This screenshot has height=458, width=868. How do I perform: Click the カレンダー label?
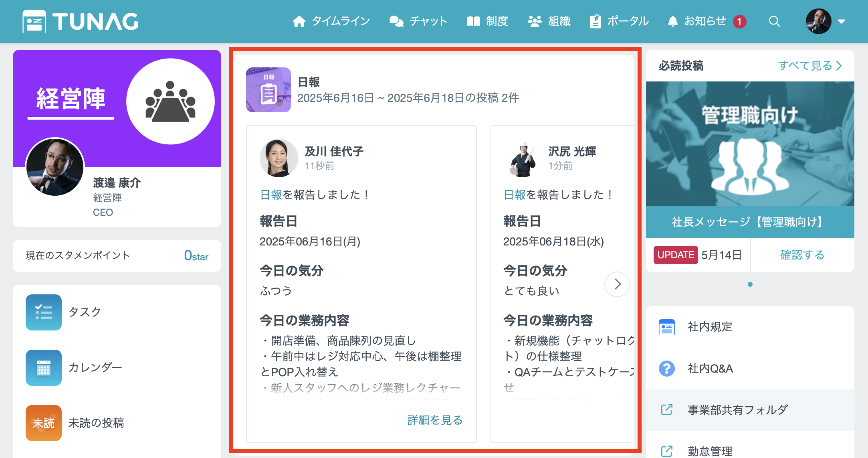[x=95, y=367]
